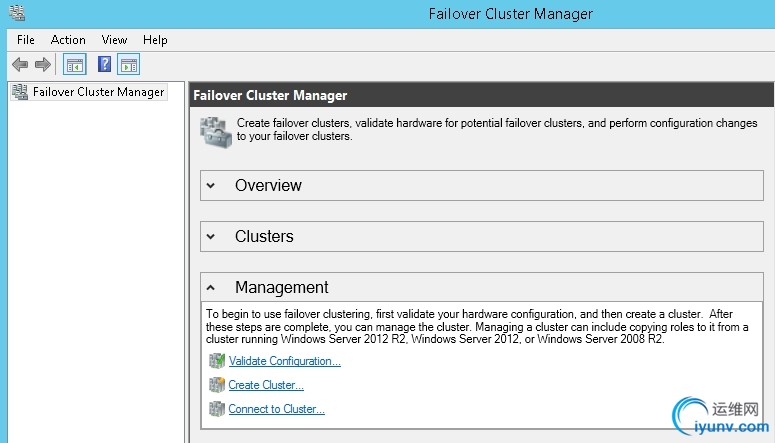This screenshot has width=775, height=443.
Task: Toggle the Show/Hide Action Pane icon
Action: pyautogui.click(x=129, y=64)
